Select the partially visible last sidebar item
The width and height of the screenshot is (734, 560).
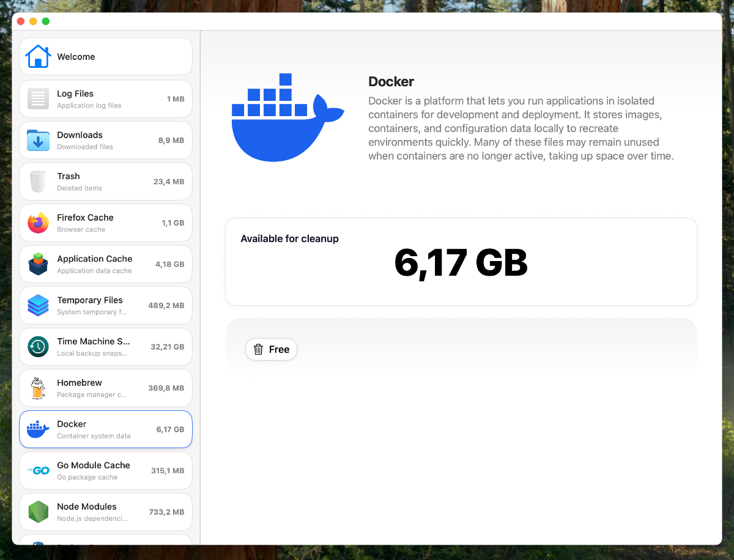click(106, 540)
